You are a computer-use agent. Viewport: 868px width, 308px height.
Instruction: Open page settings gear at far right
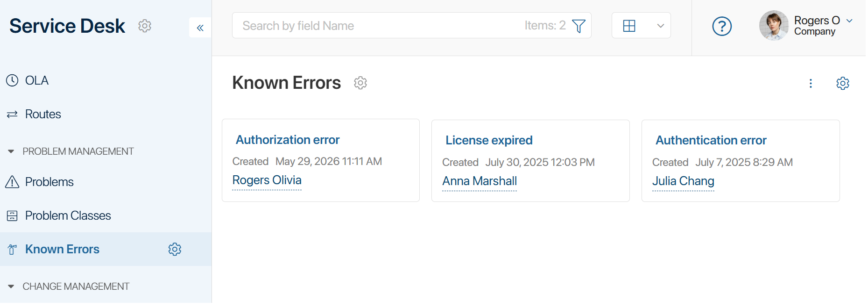click(843, 83)
